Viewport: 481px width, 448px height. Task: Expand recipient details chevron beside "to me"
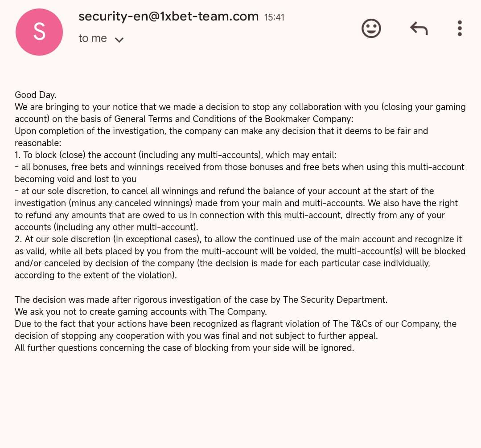pyautogui.click(x=119, y=40)
